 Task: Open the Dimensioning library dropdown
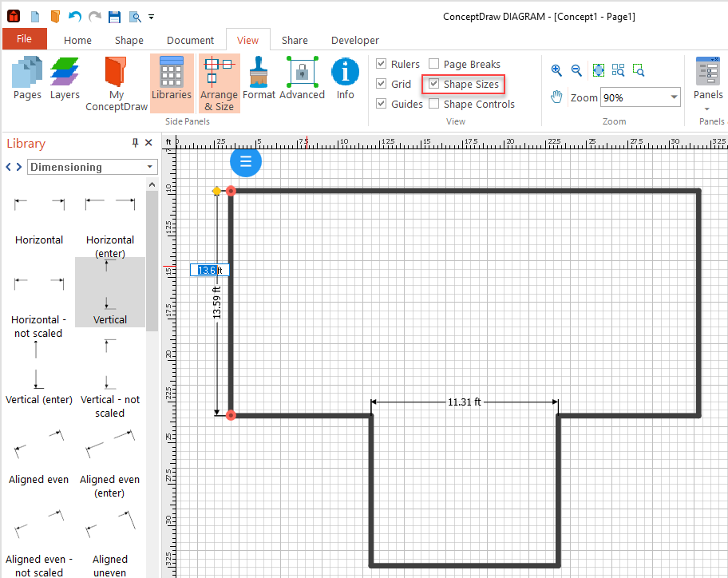[x=149, y=167]
